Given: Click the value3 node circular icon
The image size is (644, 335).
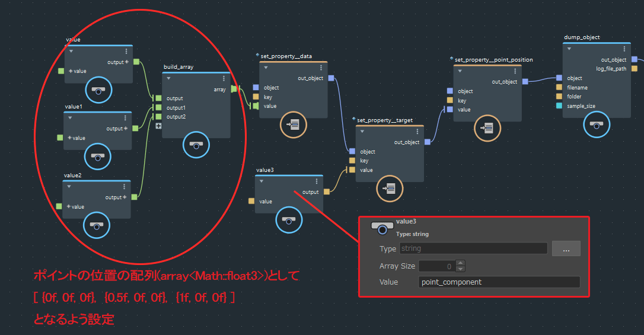Looking at the screenshot, I should [289, 221].
